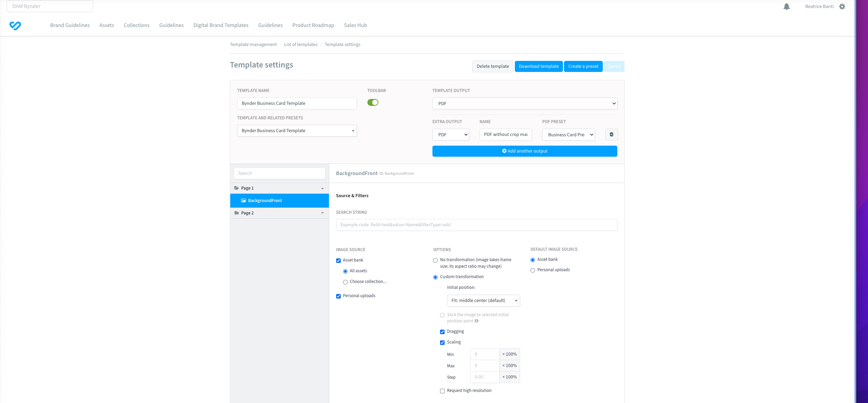This screenshot has height=403, width=868.
Task: Open Template and related presets dropdown
Action: [297, 131]
